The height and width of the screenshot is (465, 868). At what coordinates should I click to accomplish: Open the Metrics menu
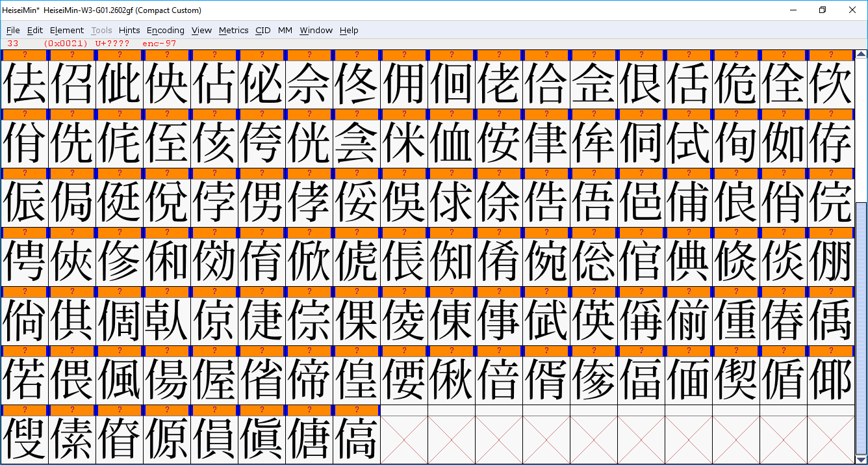click(233, 30)
